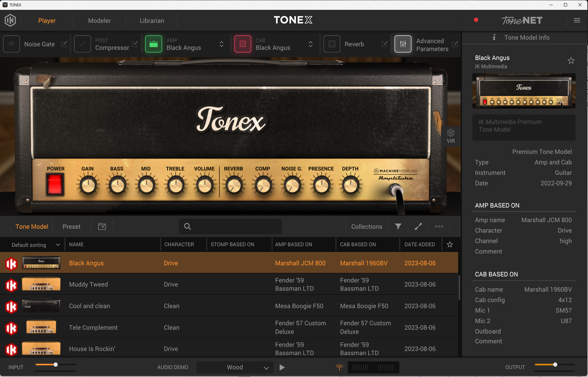588x377 pixels.
Task: Adjust the OUTPUT level slider
Action: coord(555,365)
